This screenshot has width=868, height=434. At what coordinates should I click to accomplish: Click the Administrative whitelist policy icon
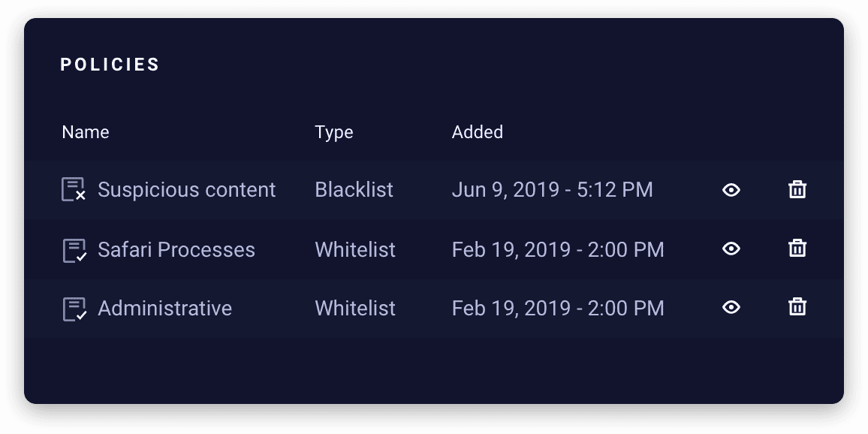click(73, 309)
